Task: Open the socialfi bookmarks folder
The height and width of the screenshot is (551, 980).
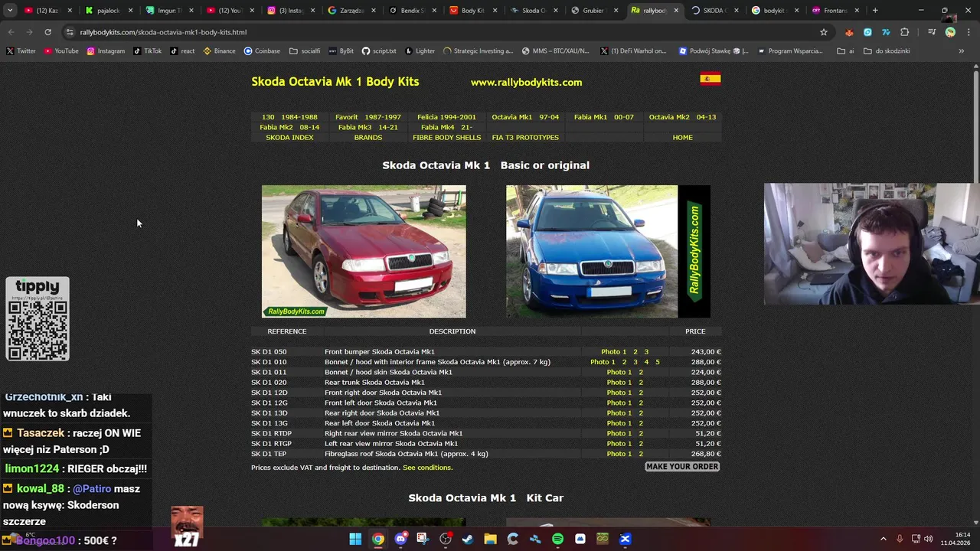Action: 305,51
